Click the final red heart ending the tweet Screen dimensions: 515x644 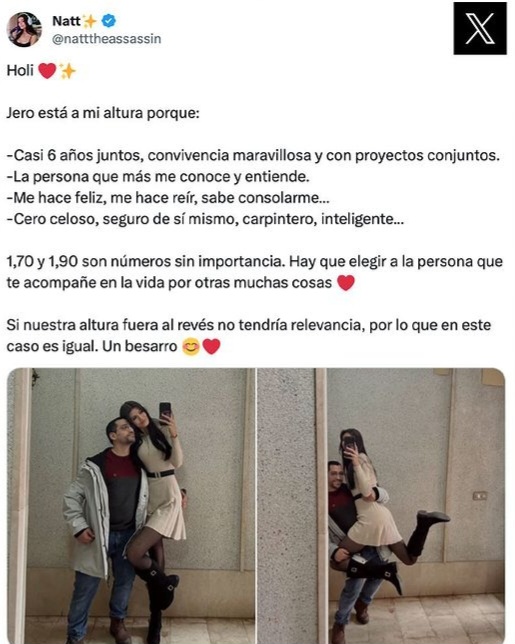[x=212, y=347]
